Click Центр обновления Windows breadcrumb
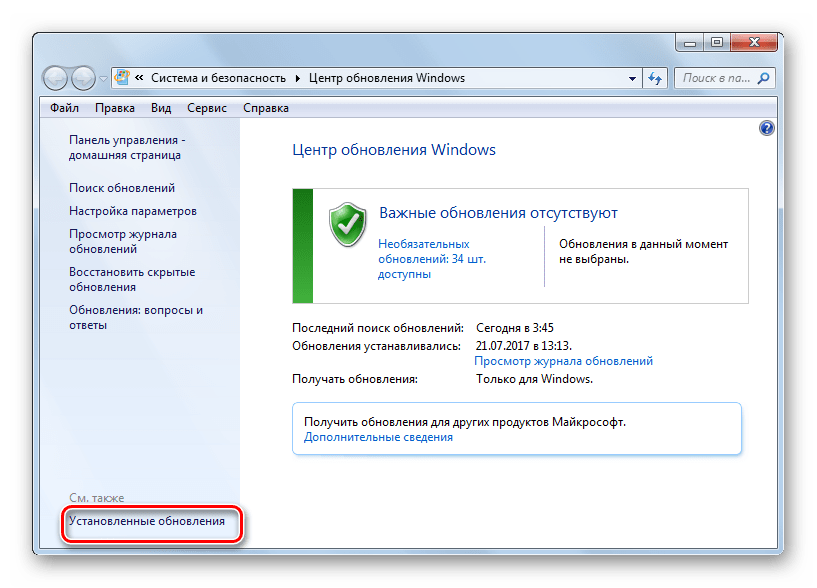Image resolution: width=817 pixels, height=588 pixels. (x=387, y=78)
